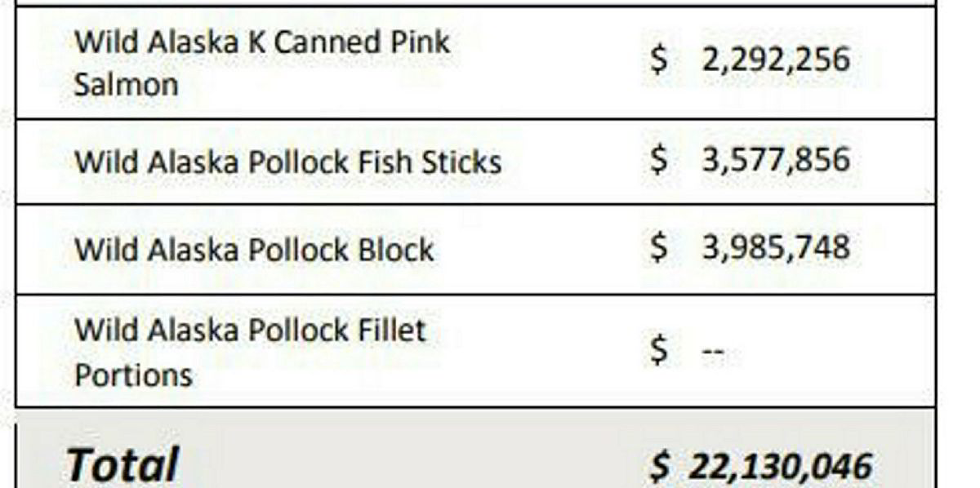Click the word Portions
This screenshot has width=980, height=488.
[x=133, y=375]
